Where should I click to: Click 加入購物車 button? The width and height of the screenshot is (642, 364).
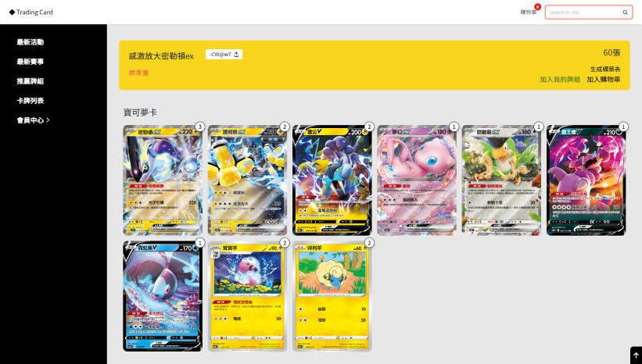coord(604,80)
